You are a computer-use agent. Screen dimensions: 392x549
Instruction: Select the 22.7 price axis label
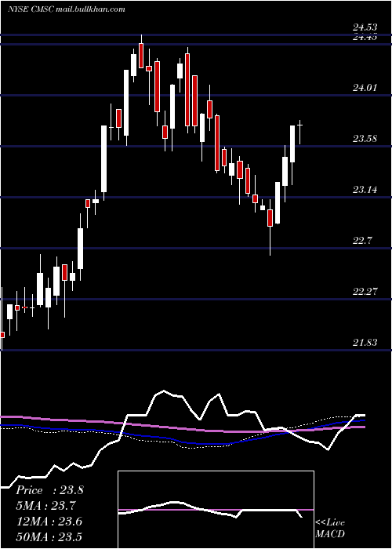(362, 241)
